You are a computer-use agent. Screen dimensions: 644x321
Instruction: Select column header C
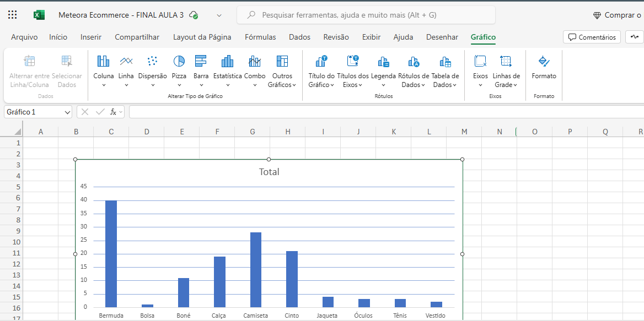coord(111,132)
